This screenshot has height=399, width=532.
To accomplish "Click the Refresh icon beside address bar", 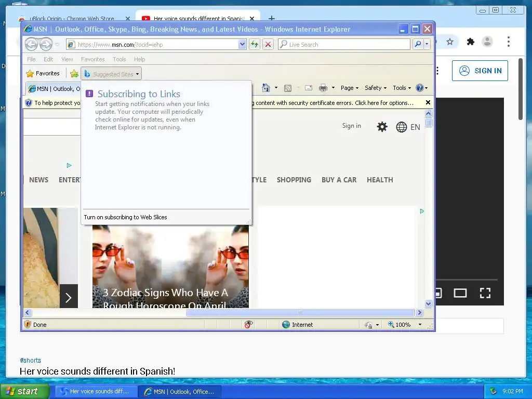I will pyautogui.click(x=255, y=44).
